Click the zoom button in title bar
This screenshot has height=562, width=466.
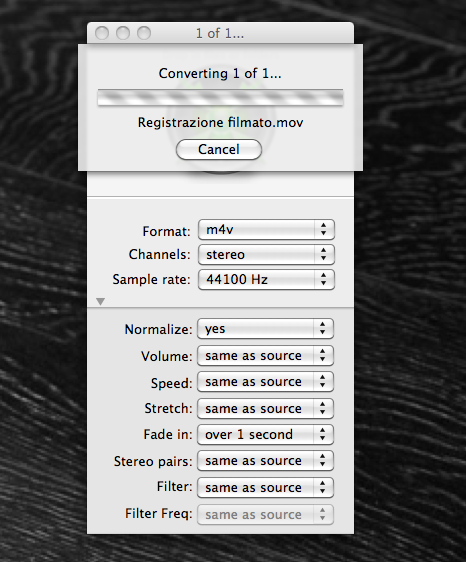(144, 33)
